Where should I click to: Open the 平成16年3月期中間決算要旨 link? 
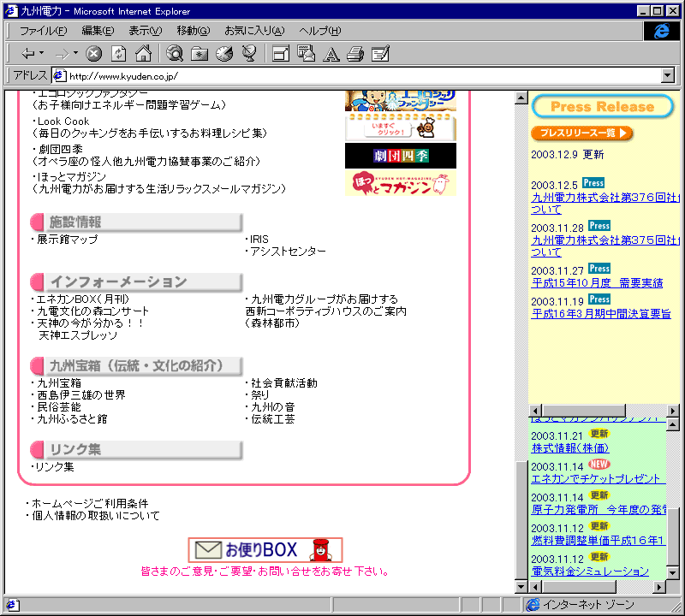601,313
